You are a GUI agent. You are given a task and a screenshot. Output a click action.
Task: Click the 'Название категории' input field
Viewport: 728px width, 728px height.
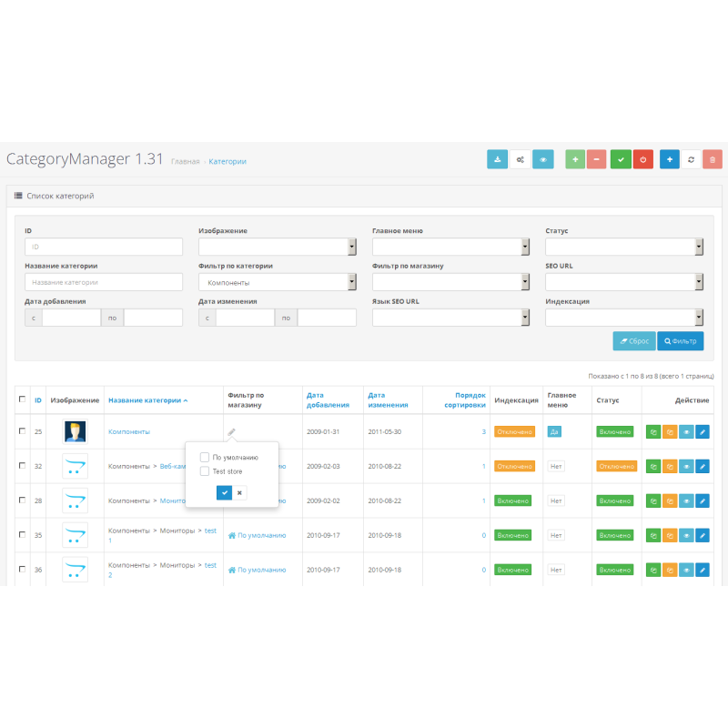coord(104,283)
